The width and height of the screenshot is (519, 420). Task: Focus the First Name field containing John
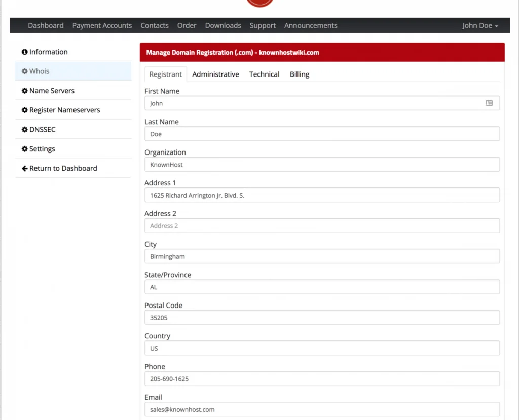322,103
